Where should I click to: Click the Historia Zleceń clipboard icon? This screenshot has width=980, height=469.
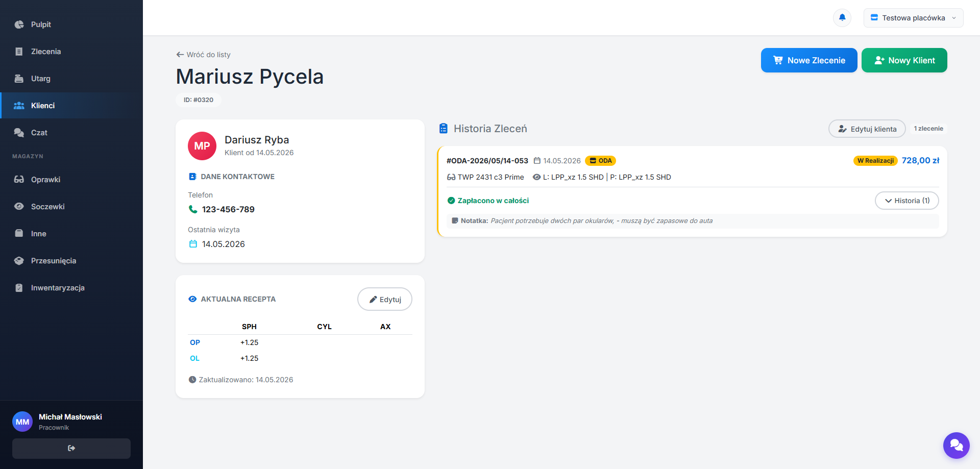[x=444, y=129]
